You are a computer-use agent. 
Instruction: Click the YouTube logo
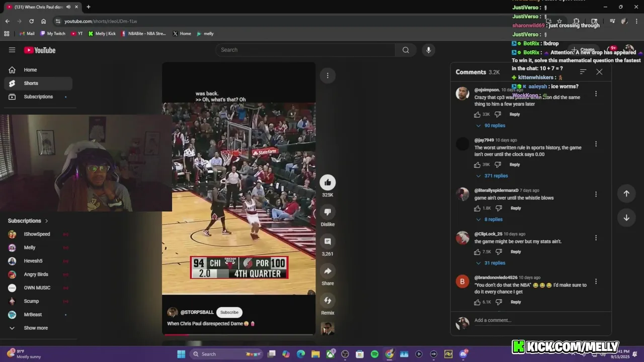tap(40, 50)
